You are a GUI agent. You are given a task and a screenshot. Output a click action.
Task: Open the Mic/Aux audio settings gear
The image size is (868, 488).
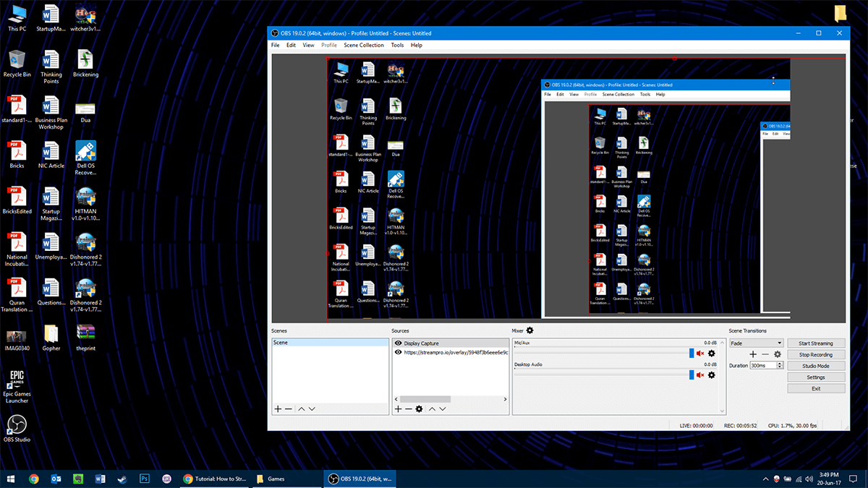(x=711, y=353)
